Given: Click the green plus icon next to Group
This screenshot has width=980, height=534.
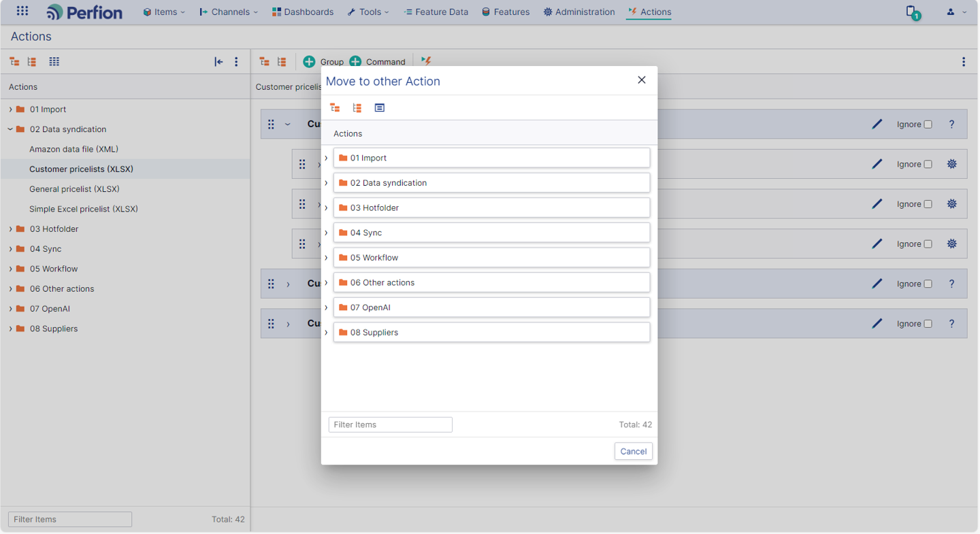Looking at the screenshot, I should (x=309, y=61).
